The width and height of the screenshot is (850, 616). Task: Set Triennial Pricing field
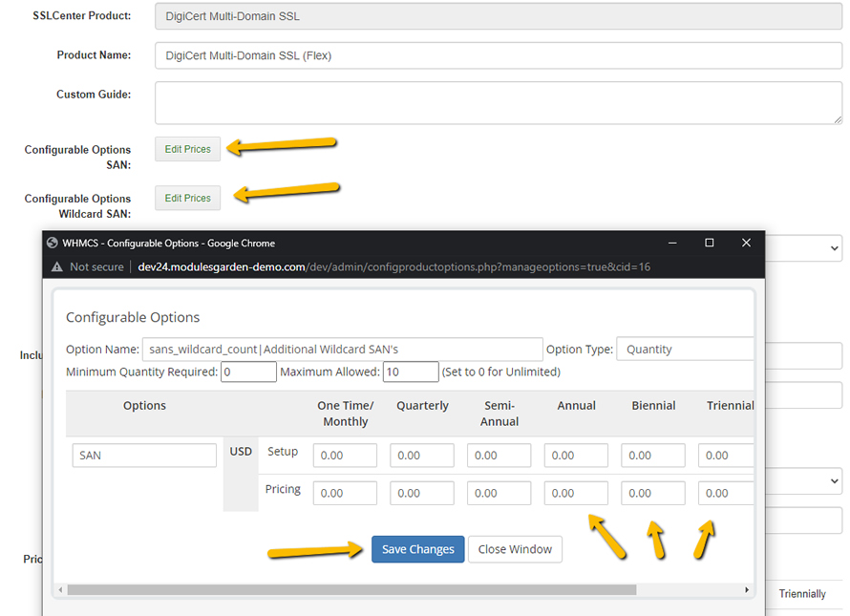pos(726,493)
